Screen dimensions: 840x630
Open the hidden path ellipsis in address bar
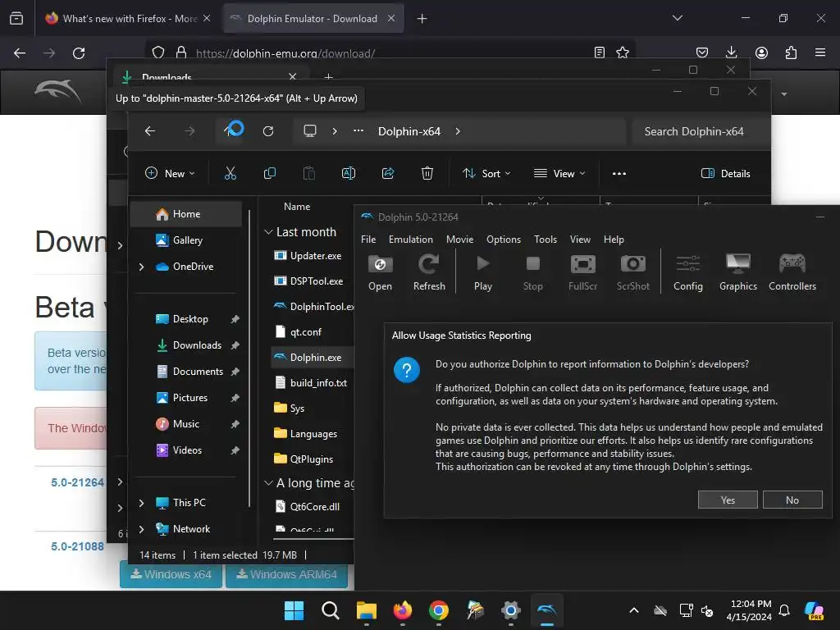[x=358, y=130]
